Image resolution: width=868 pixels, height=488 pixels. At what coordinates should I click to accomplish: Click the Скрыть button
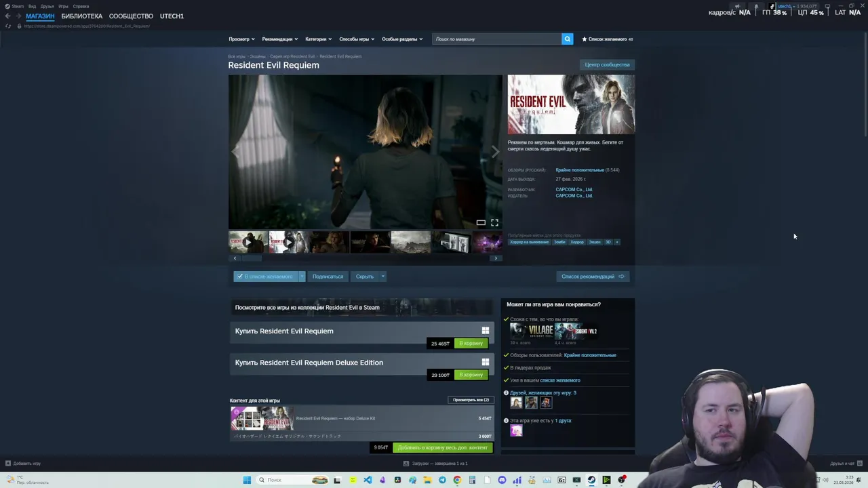pos(365,277)
